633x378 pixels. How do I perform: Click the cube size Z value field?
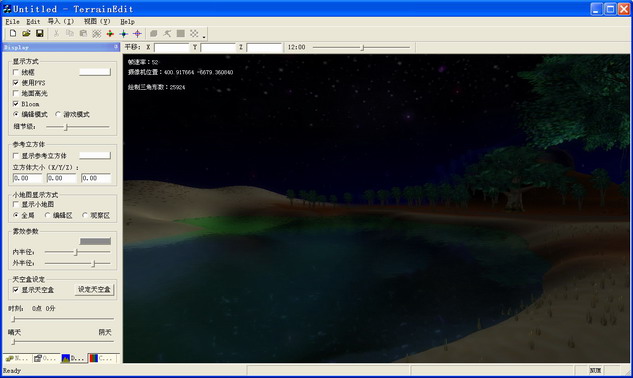[x=96, y=178]
